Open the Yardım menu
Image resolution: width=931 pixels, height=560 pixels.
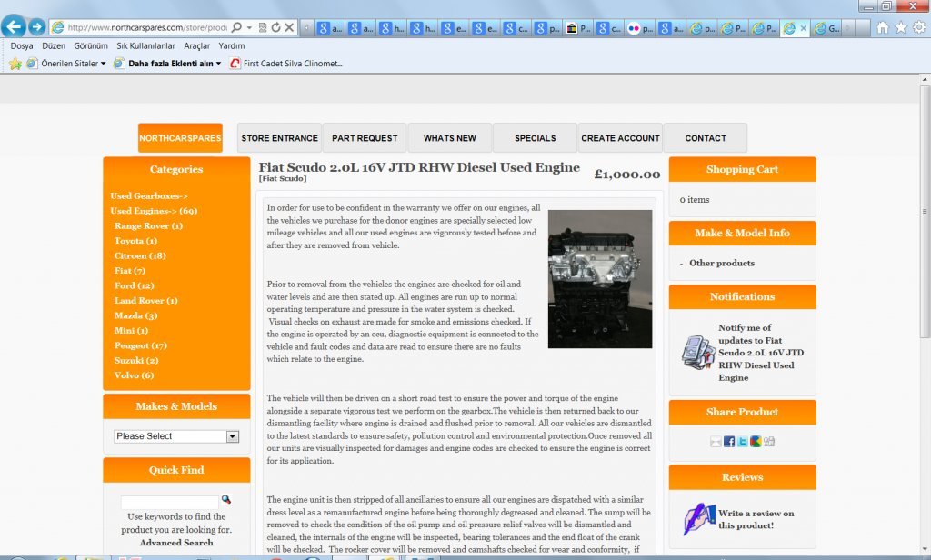coord(232,45)
